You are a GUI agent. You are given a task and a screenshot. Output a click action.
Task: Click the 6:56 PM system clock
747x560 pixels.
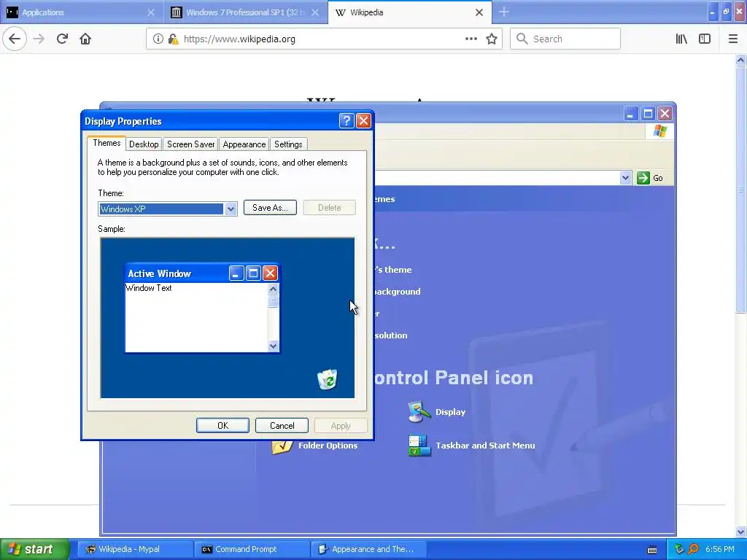click(x=720, y=550)
